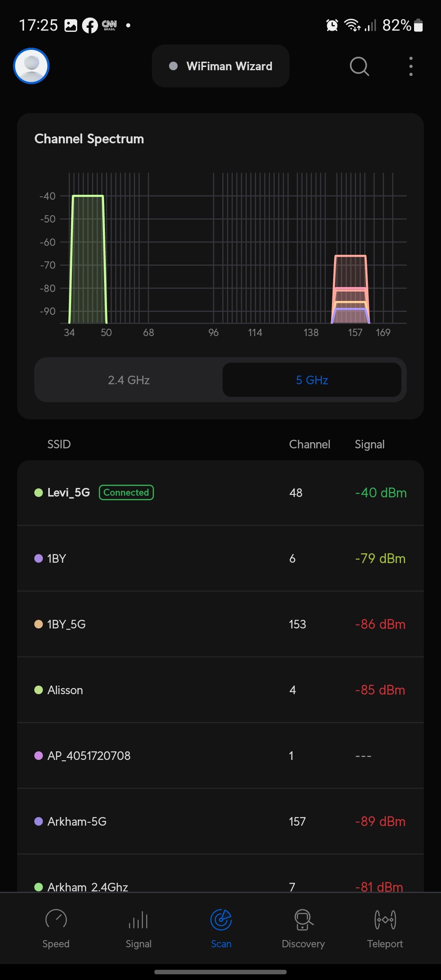Select the 5 GHz band option
The image size is (441, 980).
click(312, 380)
